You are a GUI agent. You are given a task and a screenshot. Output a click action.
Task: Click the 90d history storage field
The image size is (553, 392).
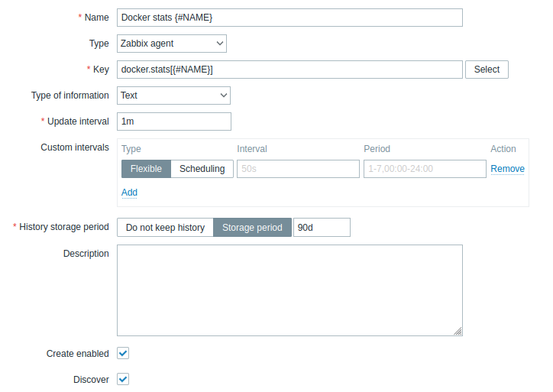(x=321, y=228)
